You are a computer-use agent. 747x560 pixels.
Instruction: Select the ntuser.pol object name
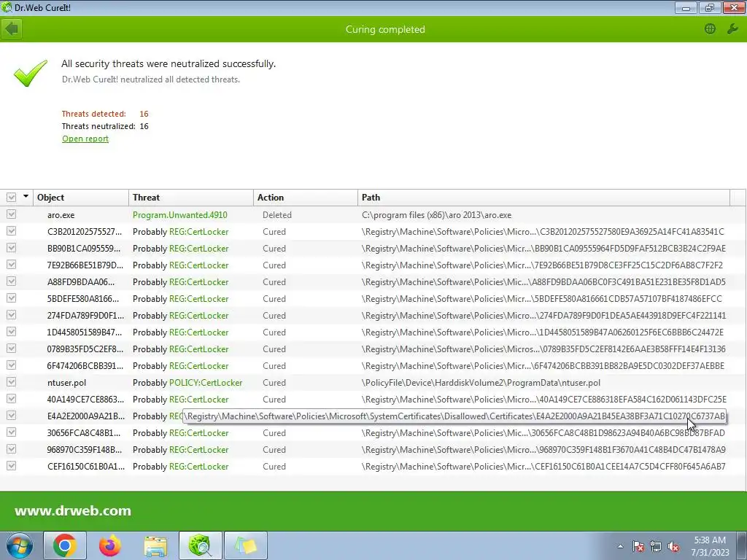coord(66,383)
